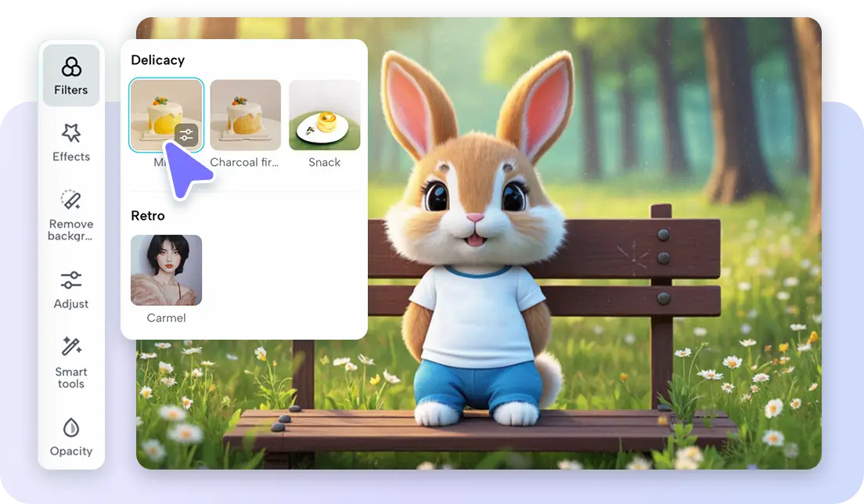
Task: Select the Delicacy category heading
Action: (158, 60)
